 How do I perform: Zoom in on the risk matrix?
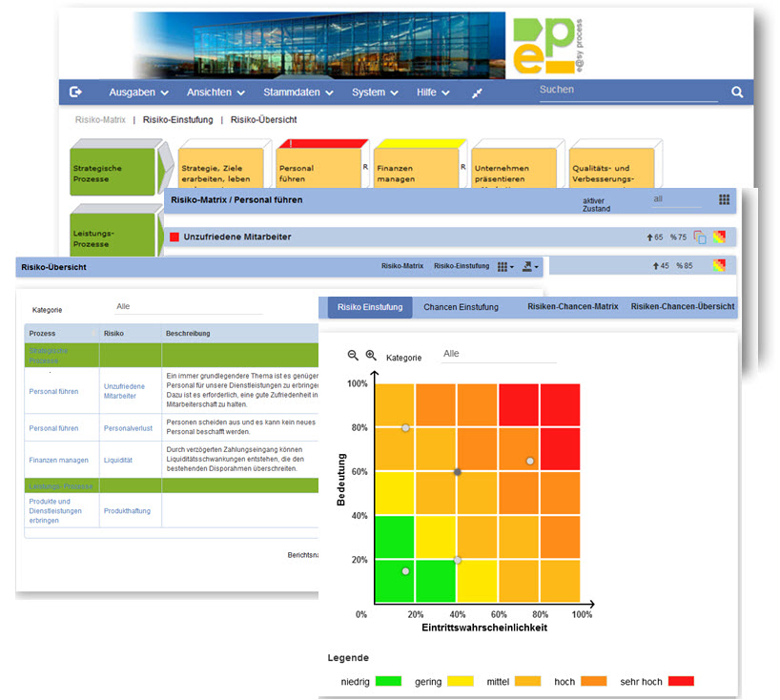click(371, 355)
